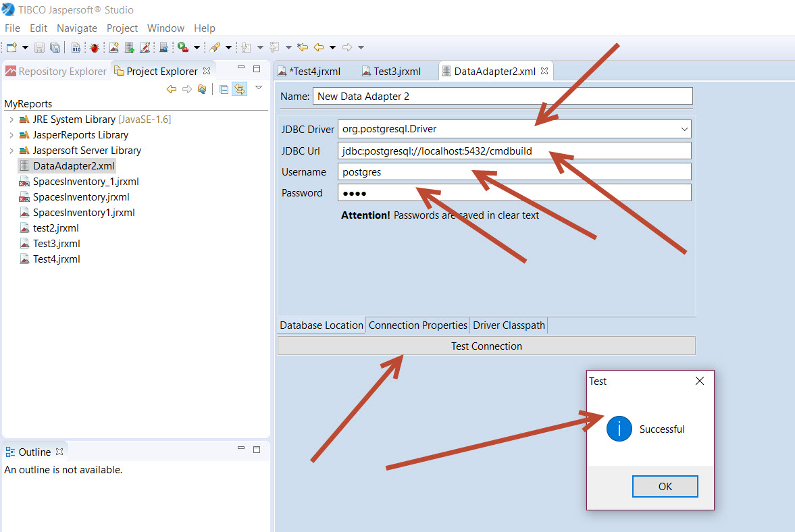Click OK in the Test dialog
This screenshot has width=795, height=532.
pos(665,486)
